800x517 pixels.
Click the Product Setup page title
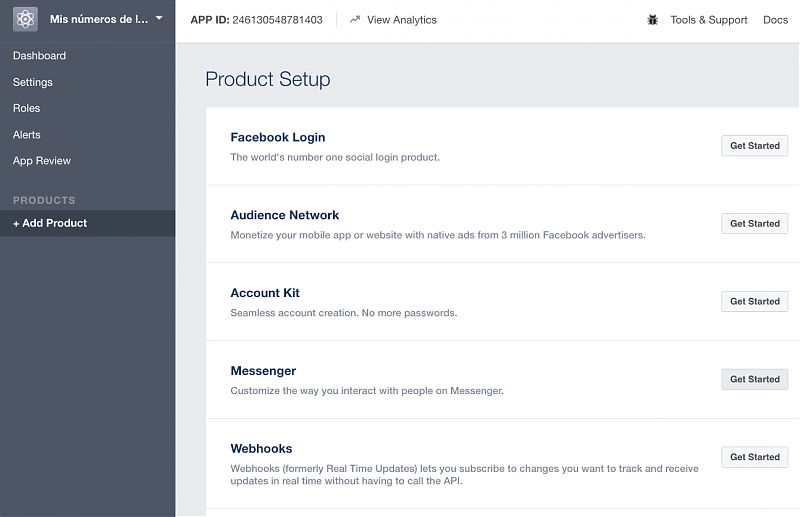268,79
